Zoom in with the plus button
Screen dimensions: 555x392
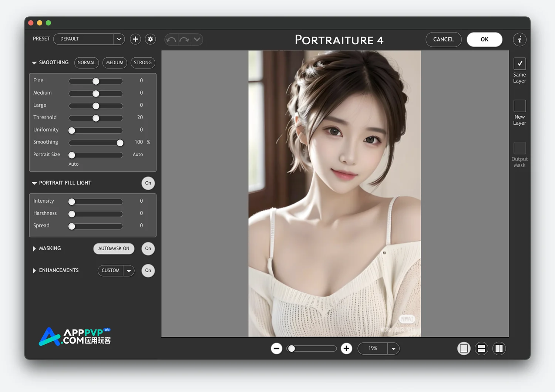[x=346, y=348]
